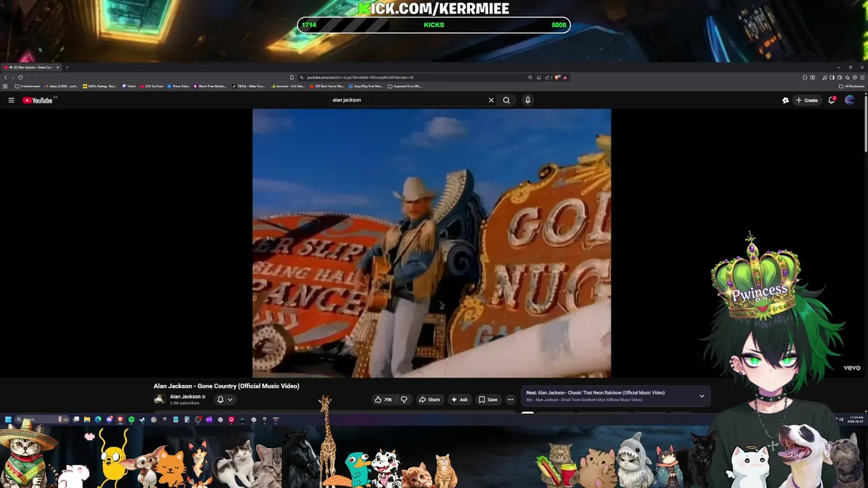Open the YouTube hamburger guide menu
The image size is (868, 488).
(x=11, y=100)
